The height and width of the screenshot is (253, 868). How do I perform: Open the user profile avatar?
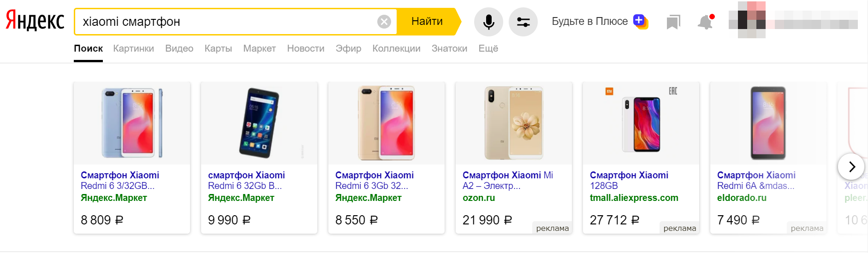pos(751,20)
